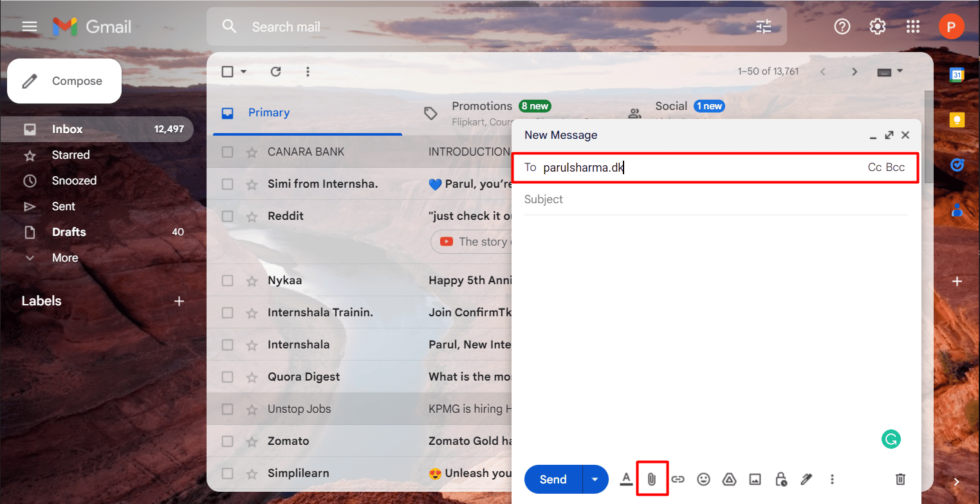Viewport: 980px width, 504px height.
Task: Click the Compose button
Action: (x=64, y=81)
